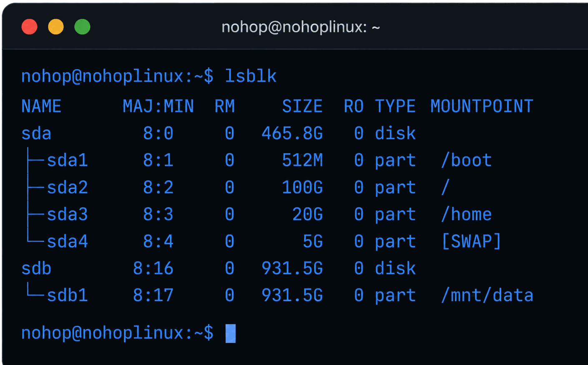This screenshot has width=588, height=365.
Task: Click the part type in the sda1 row
Action: coord(395,161)
